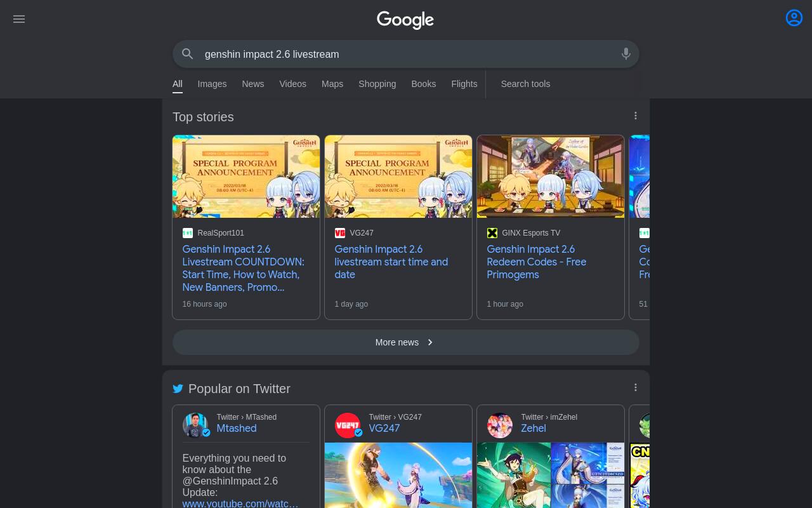Select the All results tab
The image size is (812, 508).
coord(178,84)
